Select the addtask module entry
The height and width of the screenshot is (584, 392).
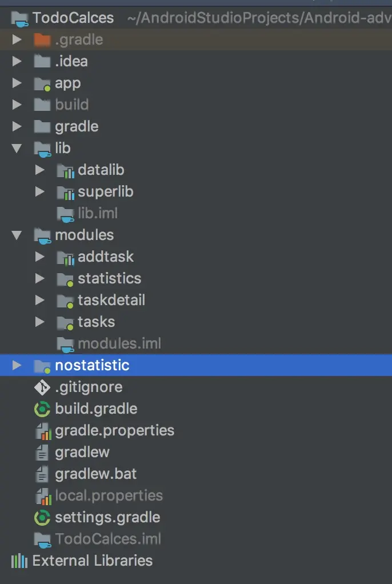click(x=106, y=257)
